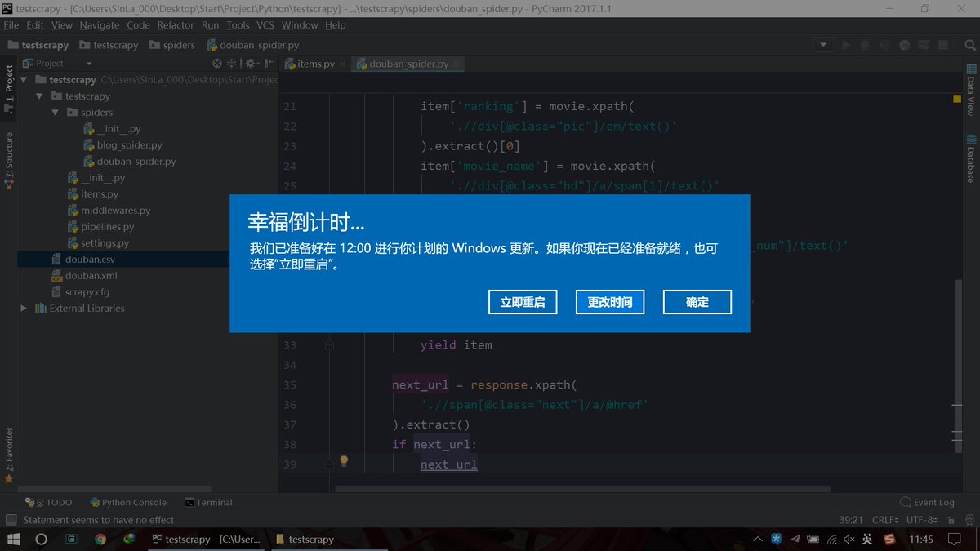Expand the External Libraries node

click(24, 309)
